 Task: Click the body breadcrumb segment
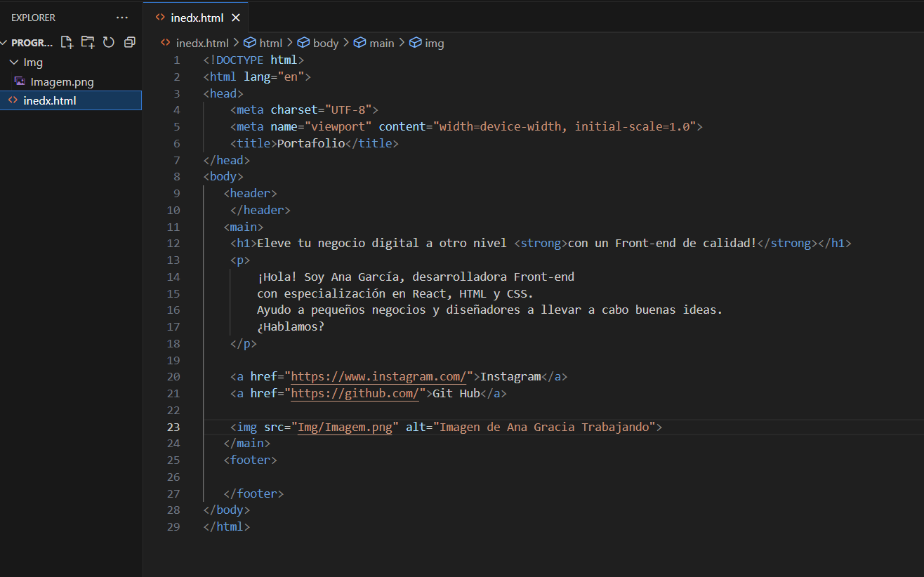pyautogui.click(x=326, y=43)
